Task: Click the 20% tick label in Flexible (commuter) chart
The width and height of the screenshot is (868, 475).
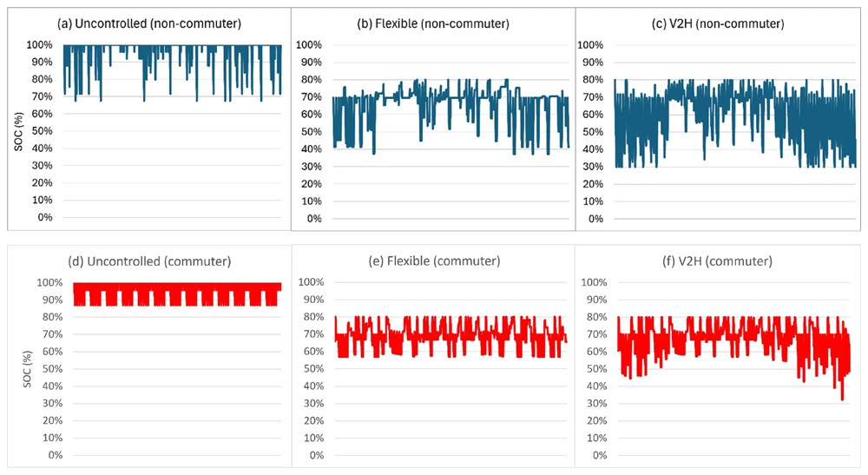Action: [313, 421]
